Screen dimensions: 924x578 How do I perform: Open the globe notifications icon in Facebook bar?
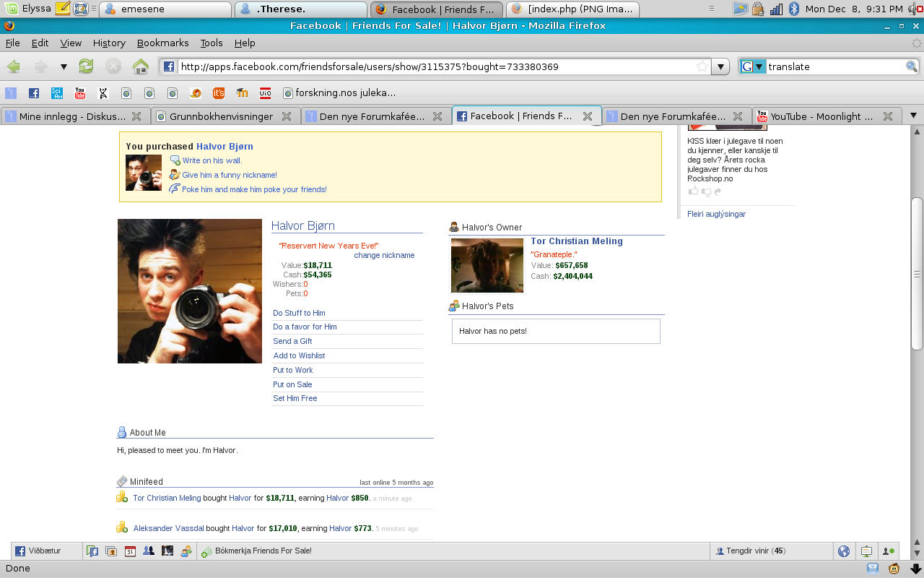pyautogui.click(x=844, y=551)
